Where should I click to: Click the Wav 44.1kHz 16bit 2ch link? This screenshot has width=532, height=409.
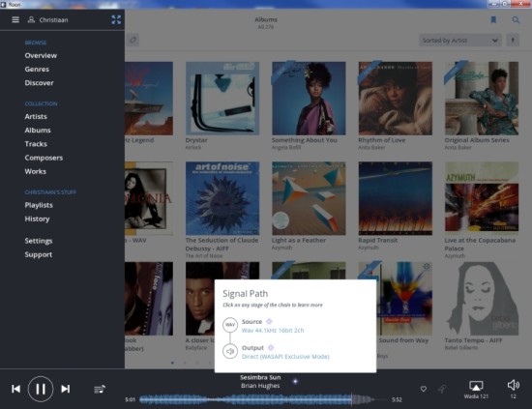tap(273, 331)
